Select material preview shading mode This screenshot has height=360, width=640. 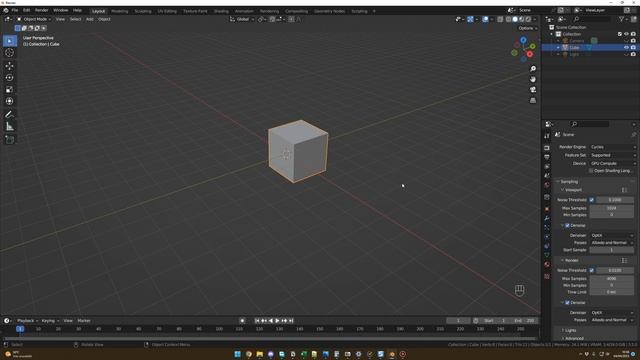click(522, 19)
